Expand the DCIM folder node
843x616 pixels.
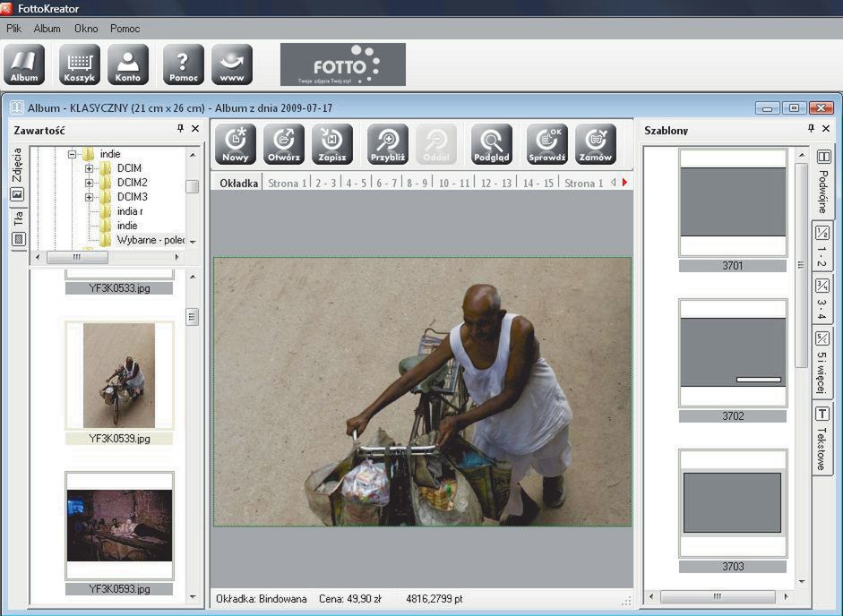pyautogui.click(x=89, y=168)
